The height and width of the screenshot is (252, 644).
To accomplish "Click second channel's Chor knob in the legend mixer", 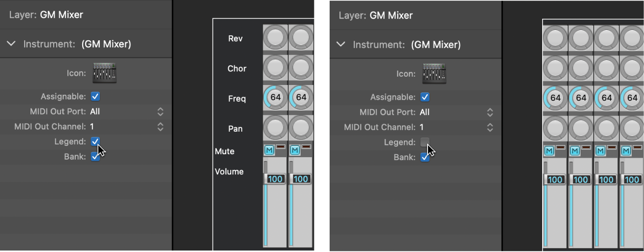I will [301, 67].
